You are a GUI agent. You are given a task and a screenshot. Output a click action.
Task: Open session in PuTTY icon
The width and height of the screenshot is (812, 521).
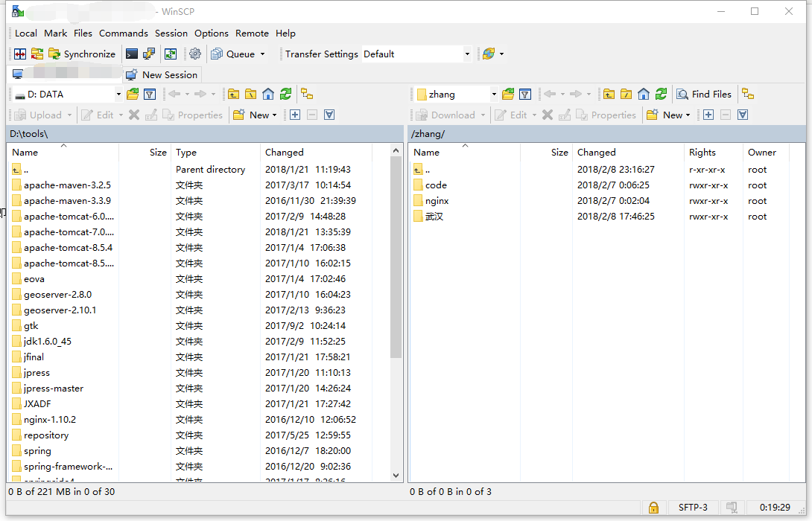pos(149,54)
